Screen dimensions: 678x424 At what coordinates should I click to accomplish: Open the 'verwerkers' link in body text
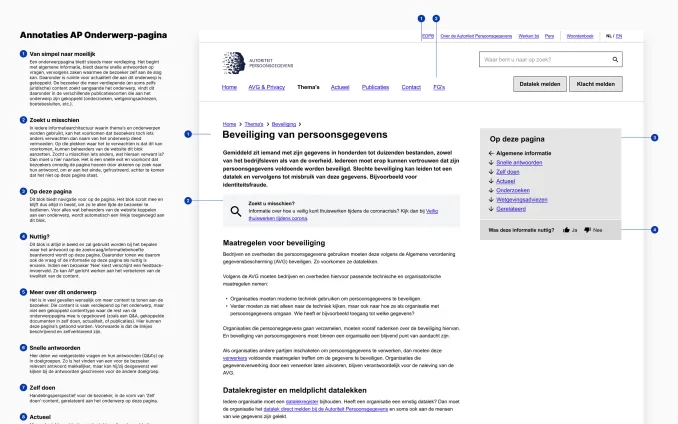(x=235, y=358)
